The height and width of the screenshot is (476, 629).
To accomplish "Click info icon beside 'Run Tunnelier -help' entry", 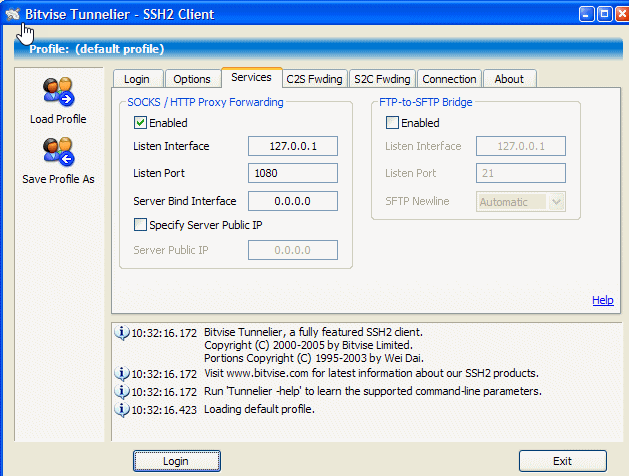I will (122, 391).
